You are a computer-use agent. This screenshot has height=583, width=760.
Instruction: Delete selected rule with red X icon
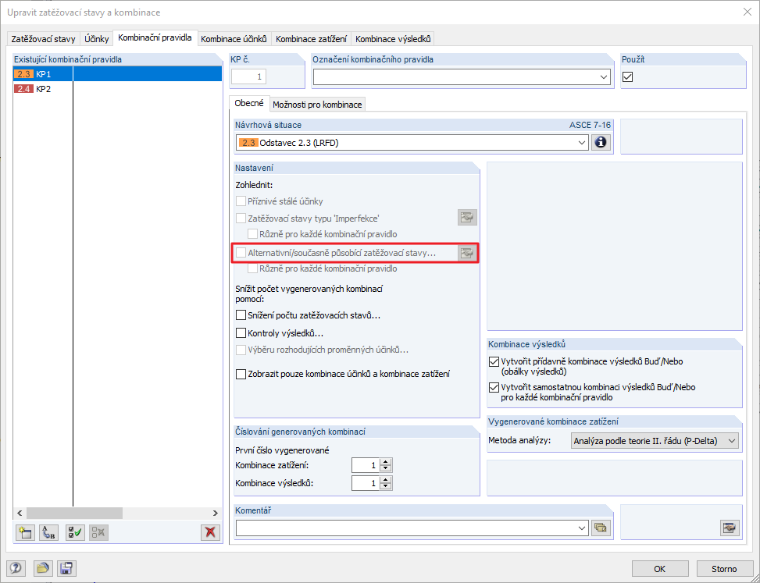210,533
